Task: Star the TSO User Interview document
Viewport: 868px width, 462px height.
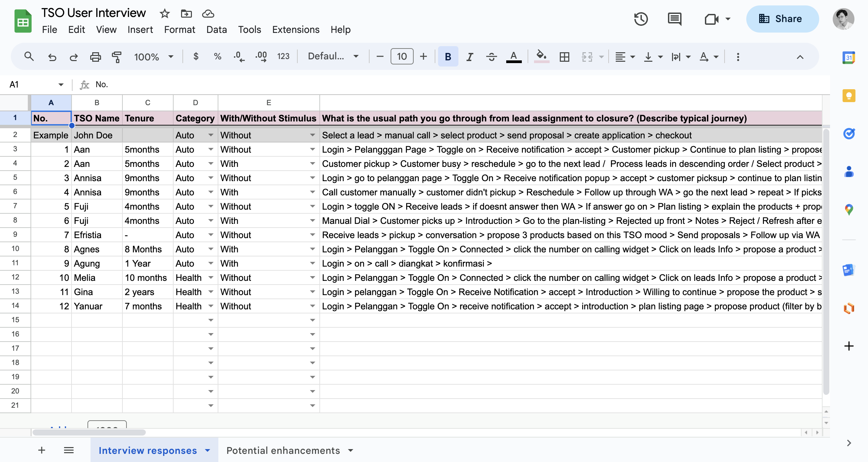Action: 165,14
